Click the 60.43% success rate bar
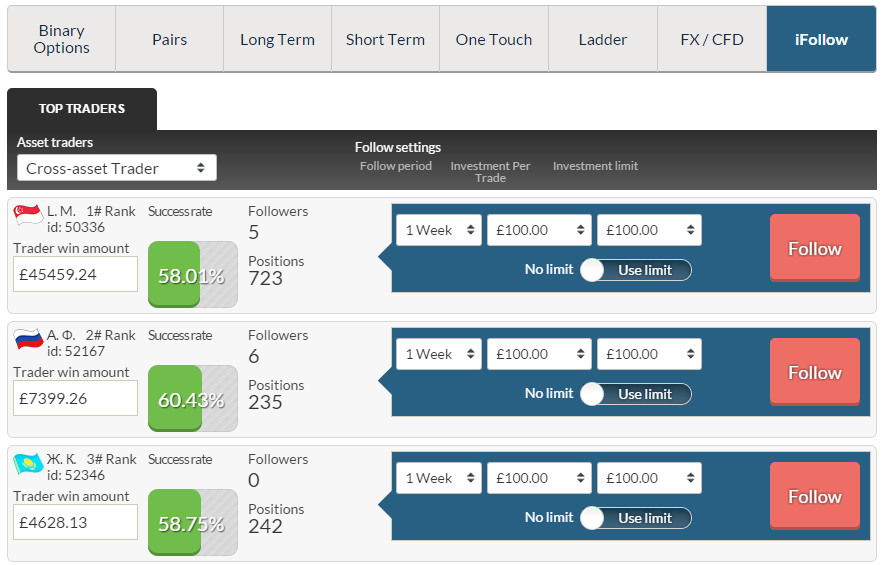883x565 pixels. coord(193,398)
